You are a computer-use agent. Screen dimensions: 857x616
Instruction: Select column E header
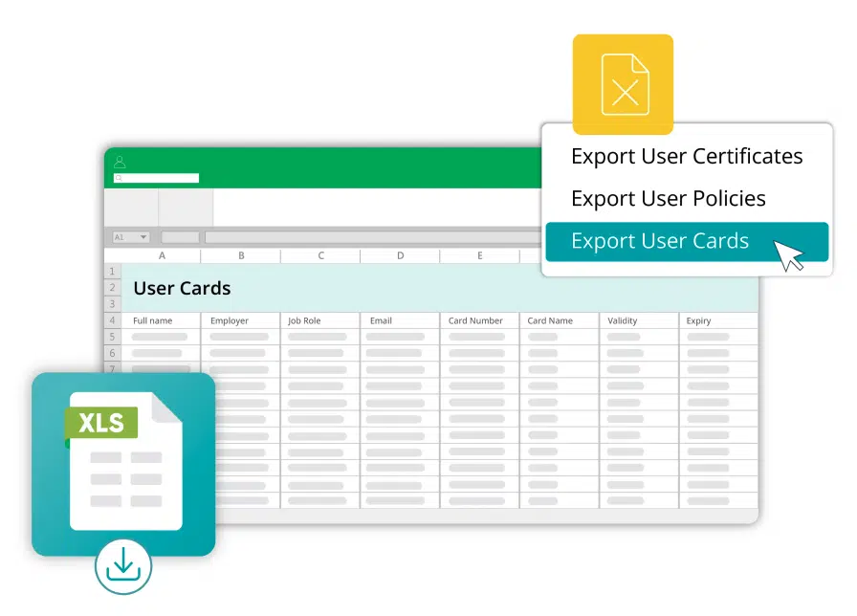coord(480,255)
